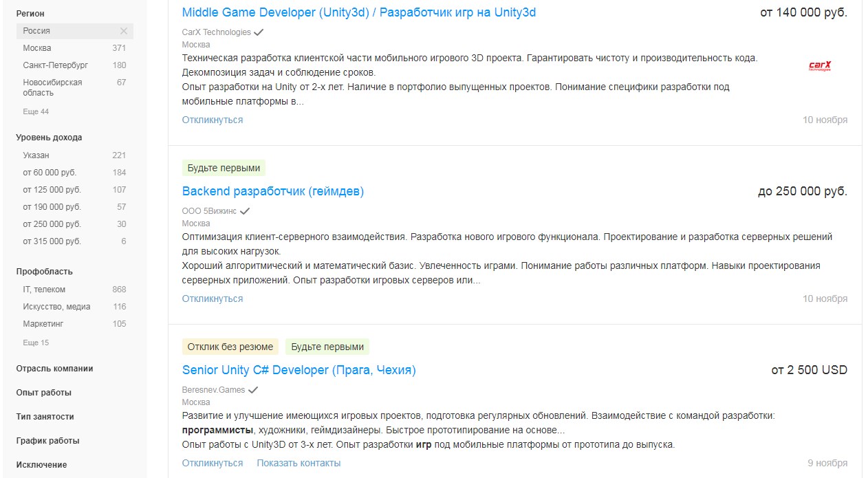
Task: Show contacts for Senior Unity C# Developer
Action: pyautogui.click(x=299, y=463)
